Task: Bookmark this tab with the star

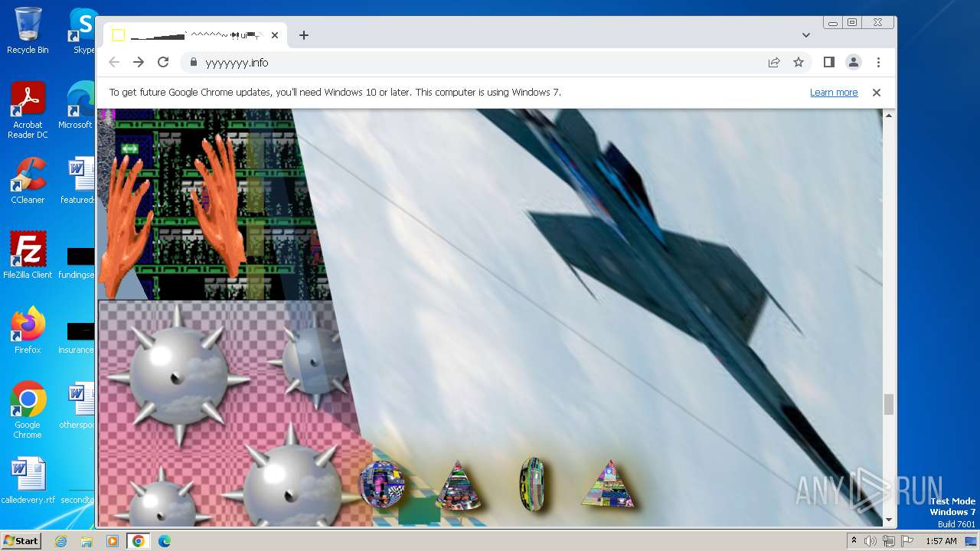Action: [799, 62]
